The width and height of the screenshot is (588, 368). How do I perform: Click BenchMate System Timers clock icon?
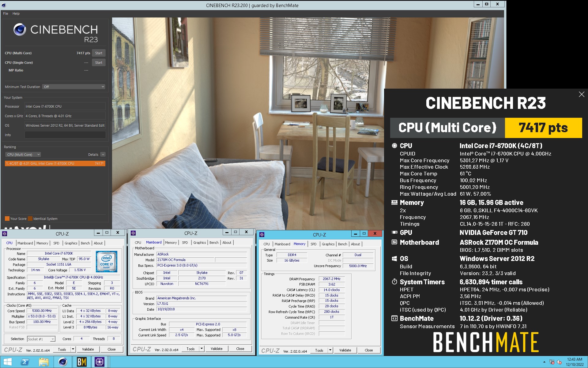394,282
